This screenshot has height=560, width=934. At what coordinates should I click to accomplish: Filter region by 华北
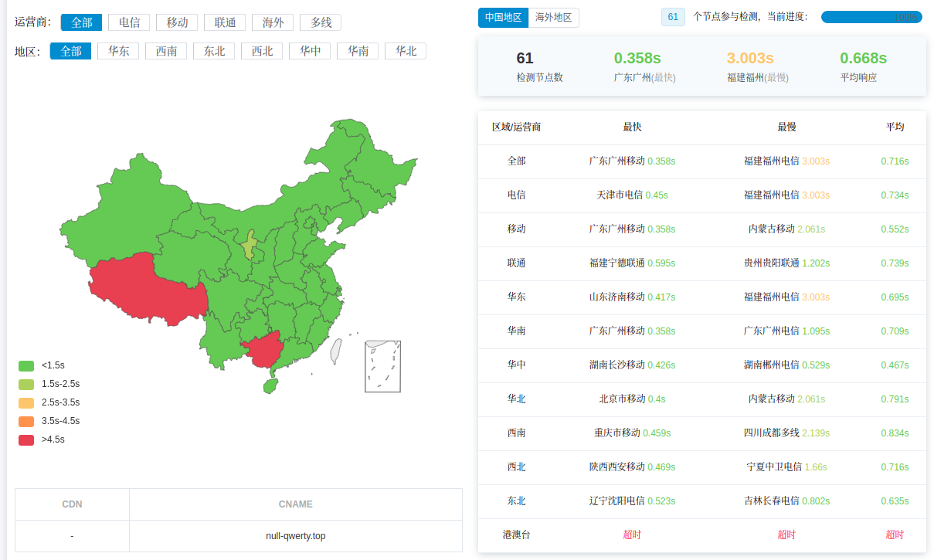click(x=406, y=51)
